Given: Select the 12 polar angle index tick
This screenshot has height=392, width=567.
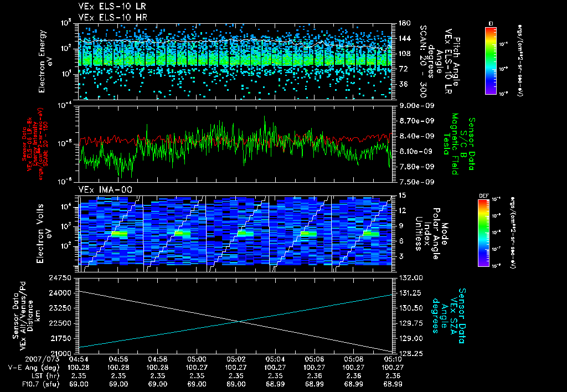Looking at the screenshot, I should (402, 210).
